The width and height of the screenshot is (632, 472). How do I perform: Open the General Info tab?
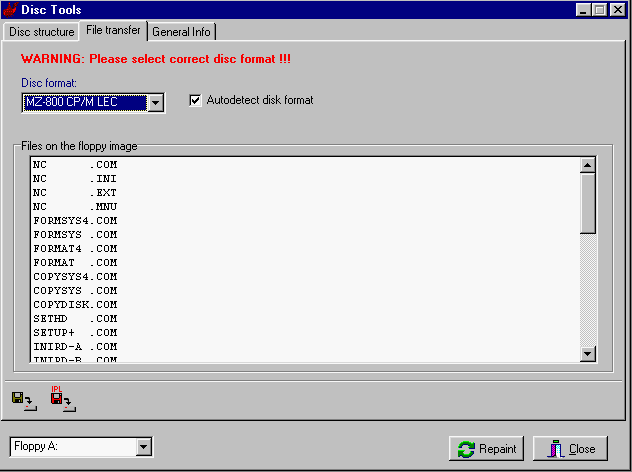pyautogui.click(x=181, y=32)
